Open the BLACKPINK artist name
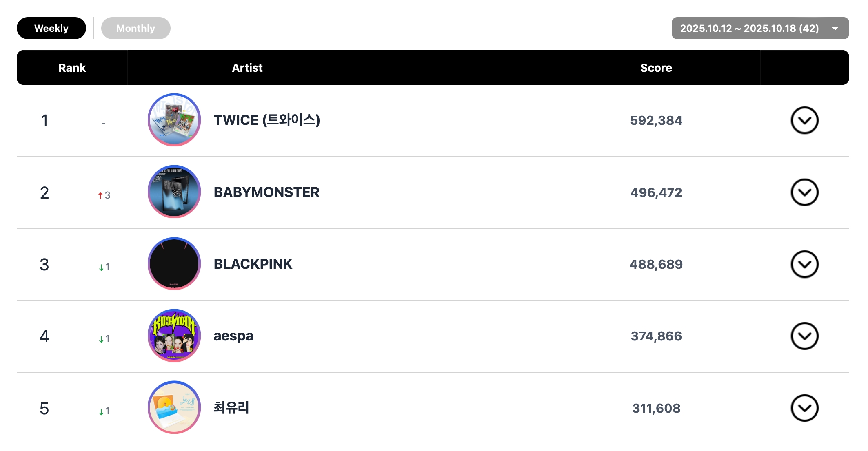 [253, 264]
